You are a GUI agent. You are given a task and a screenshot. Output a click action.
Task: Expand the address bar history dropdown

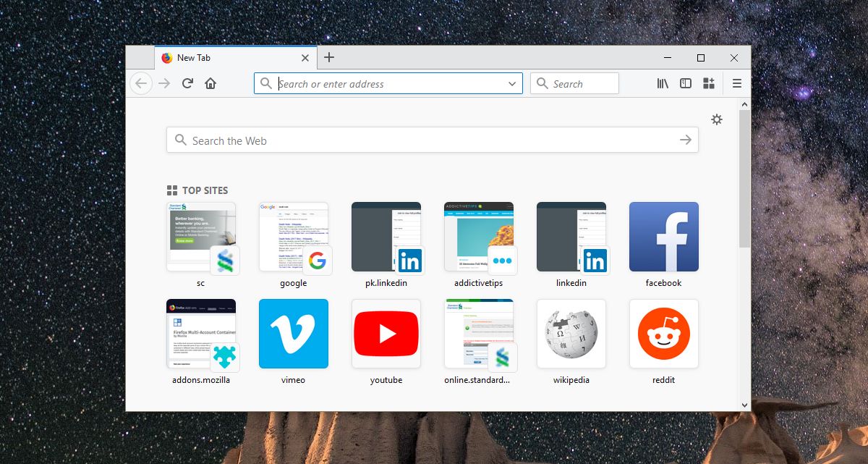(512, 84)
